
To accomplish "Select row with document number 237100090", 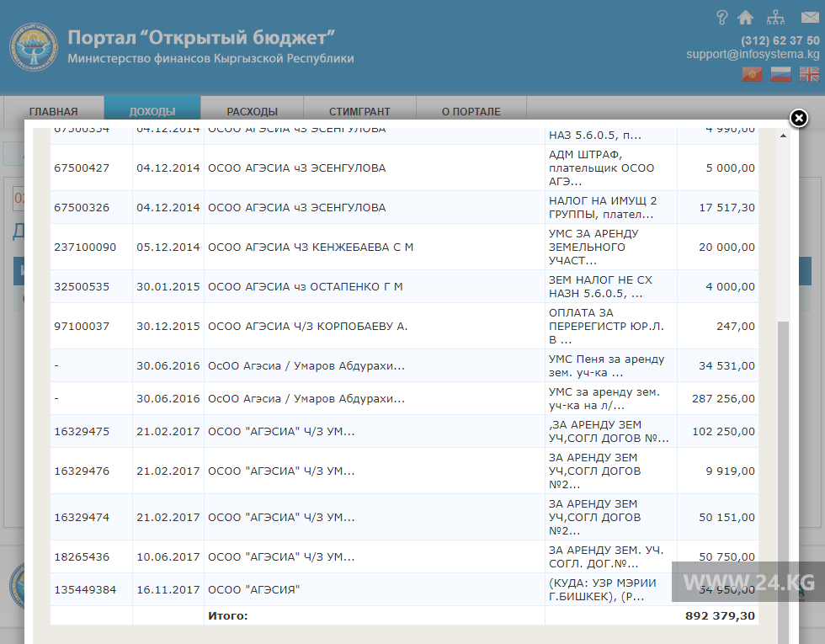I will click(86, 247).
